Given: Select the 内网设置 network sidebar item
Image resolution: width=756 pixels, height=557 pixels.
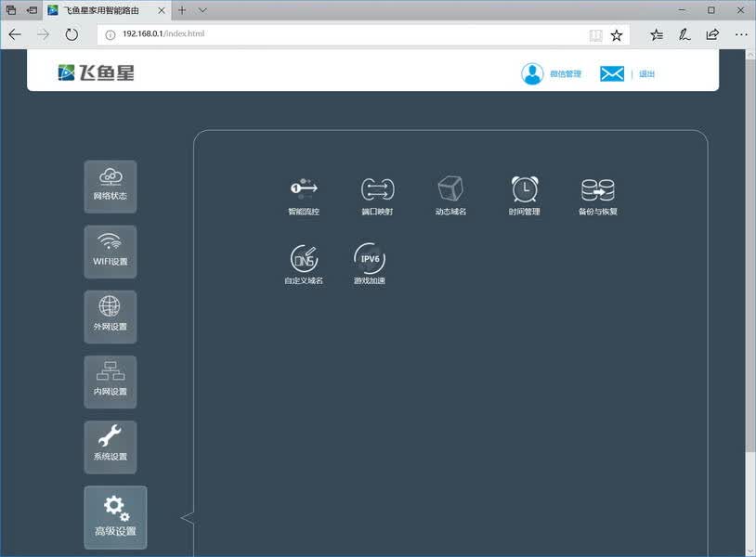Looking at the screenshot, I should [111, 382].
